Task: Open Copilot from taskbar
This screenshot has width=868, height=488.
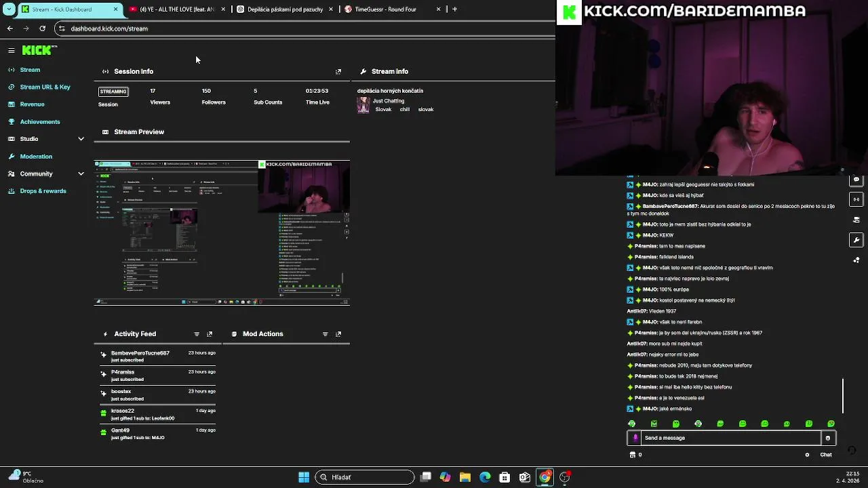Action: click(x=445, y=477)
